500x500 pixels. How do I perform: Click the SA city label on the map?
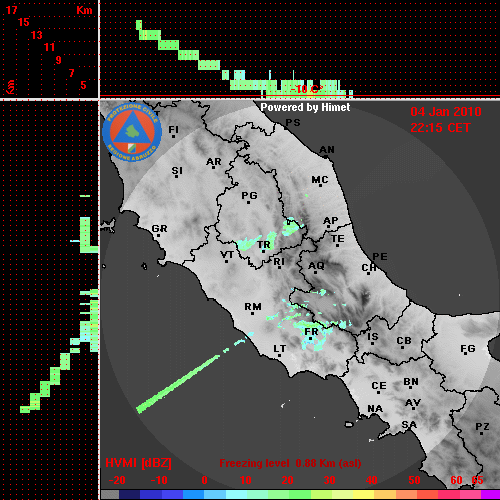point(409,425)
